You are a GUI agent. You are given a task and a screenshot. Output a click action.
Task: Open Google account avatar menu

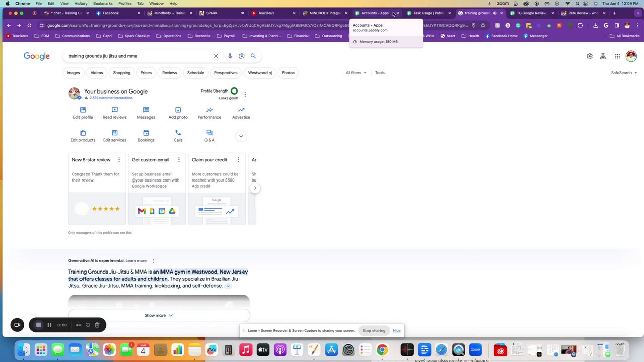(631, 56)
